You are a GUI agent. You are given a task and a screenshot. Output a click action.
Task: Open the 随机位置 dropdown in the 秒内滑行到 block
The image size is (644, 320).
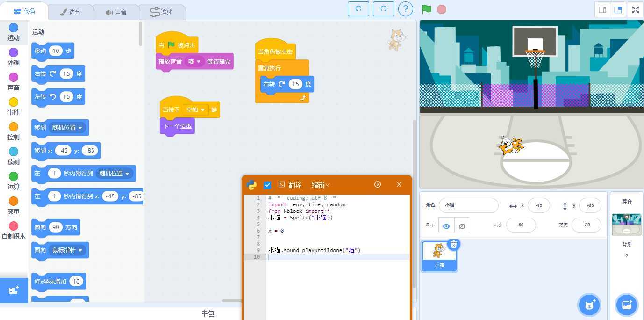(x=114, y=173)
